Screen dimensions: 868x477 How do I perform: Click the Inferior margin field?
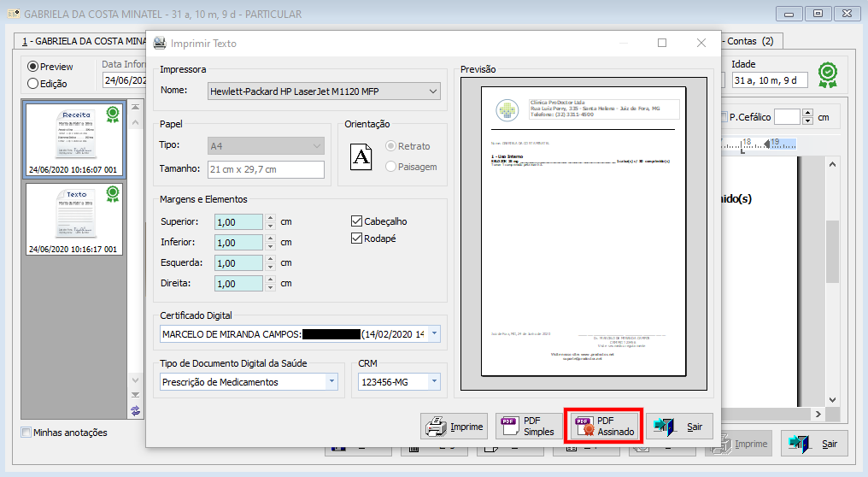[238, 242]
